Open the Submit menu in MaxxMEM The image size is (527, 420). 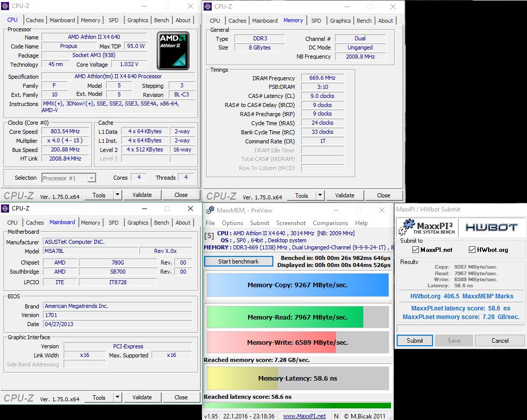click(260, 223)
